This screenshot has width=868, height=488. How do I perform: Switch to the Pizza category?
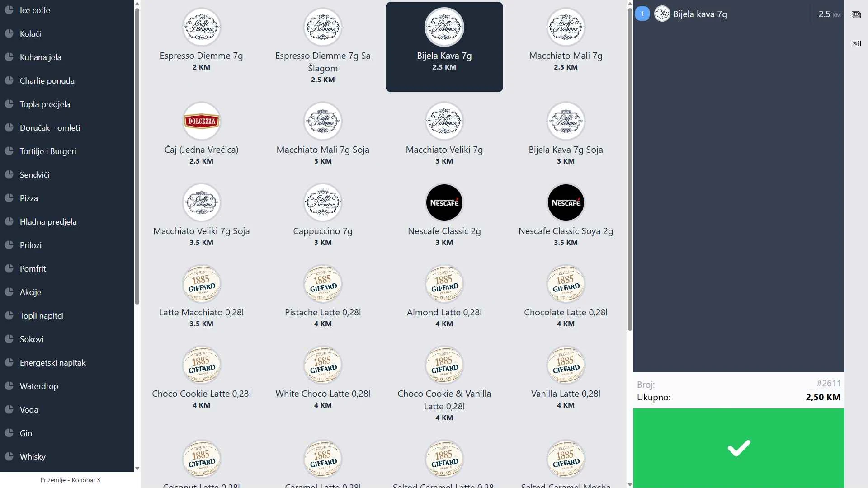tap(28, 198)
